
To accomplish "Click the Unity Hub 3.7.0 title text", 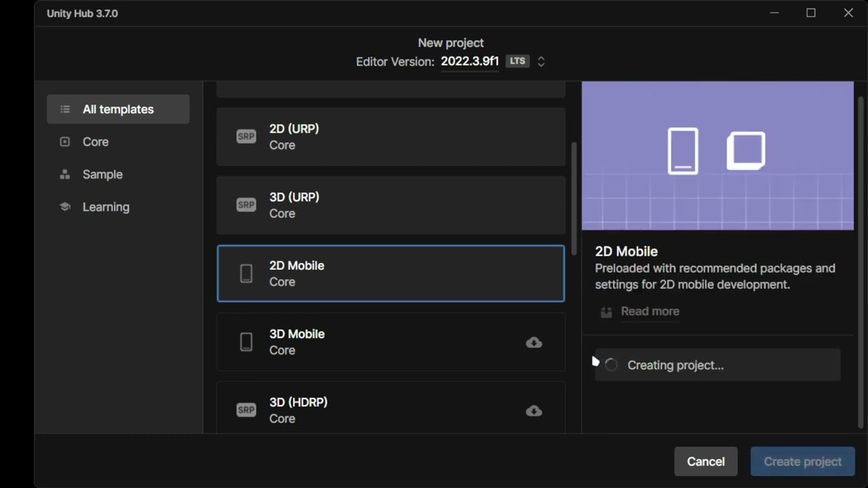I will pos(82,14).
